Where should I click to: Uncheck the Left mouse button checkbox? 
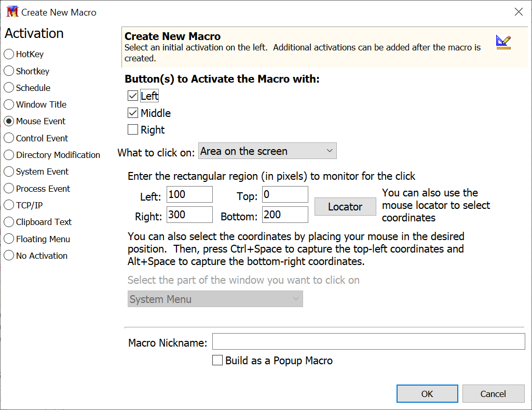(x=133, y=96)
